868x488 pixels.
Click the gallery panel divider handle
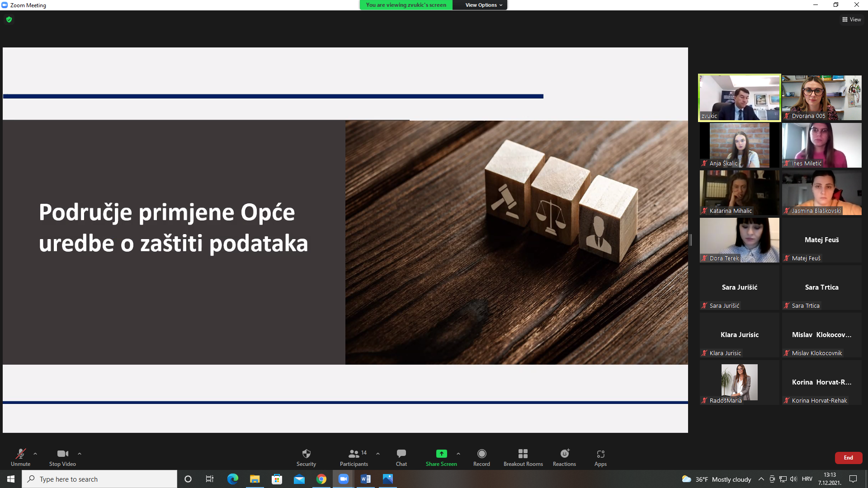pos(691,240)
